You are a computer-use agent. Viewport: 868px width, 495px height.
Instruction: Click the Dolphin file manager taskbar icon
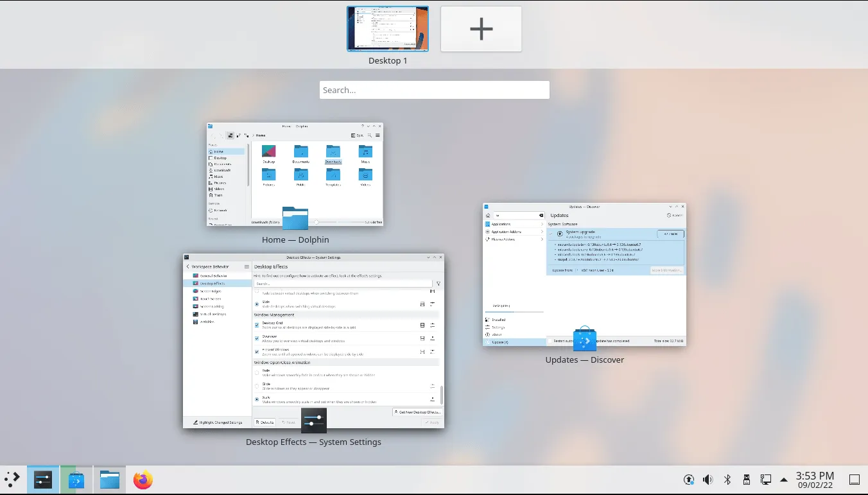click(110, 480)
